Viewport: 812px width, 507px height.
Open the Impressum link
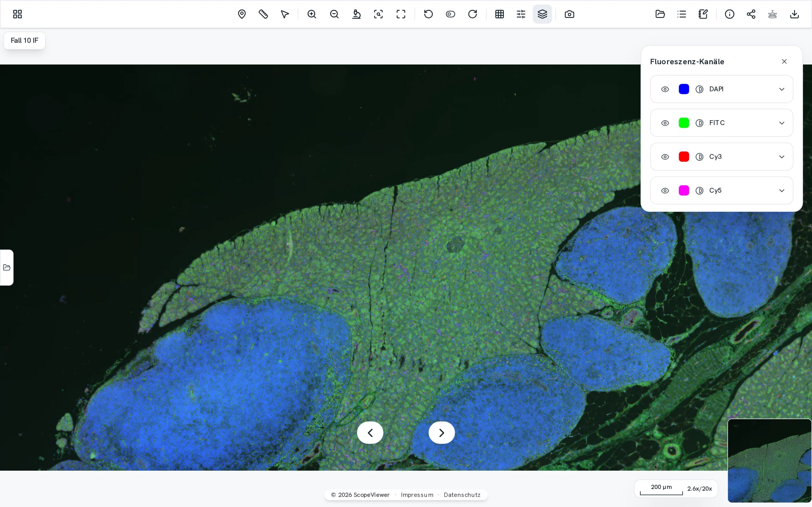tap(417, 495)
